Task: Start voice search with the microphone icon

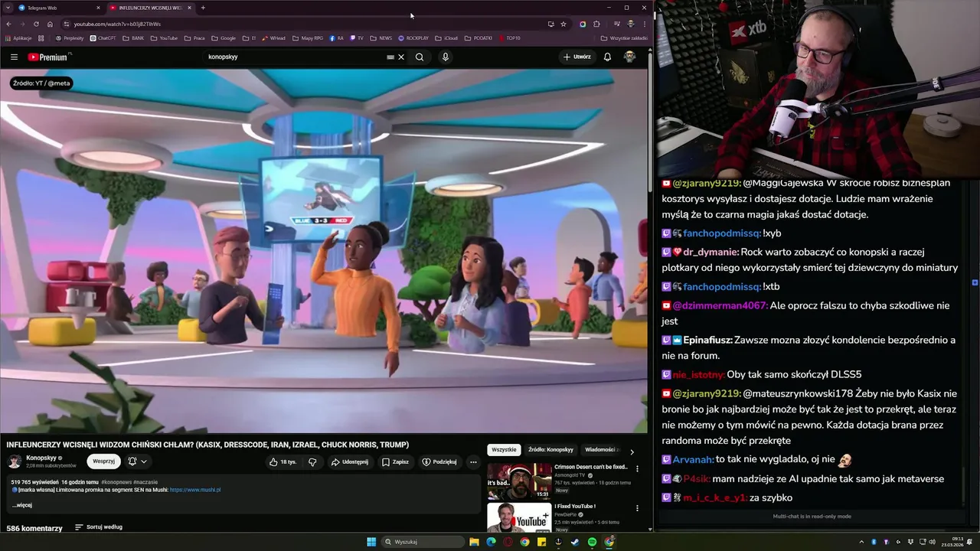Action: 445,57
